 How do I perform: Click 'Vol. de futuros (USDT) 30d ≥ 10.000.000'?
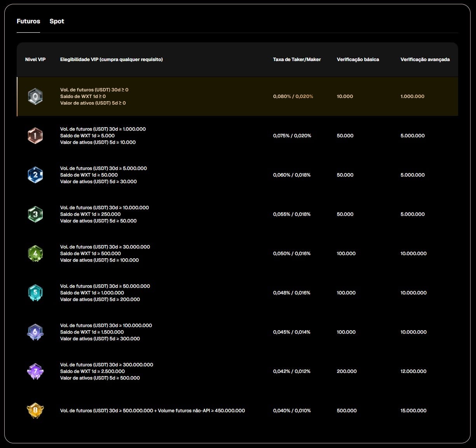[x=105, y=208]
